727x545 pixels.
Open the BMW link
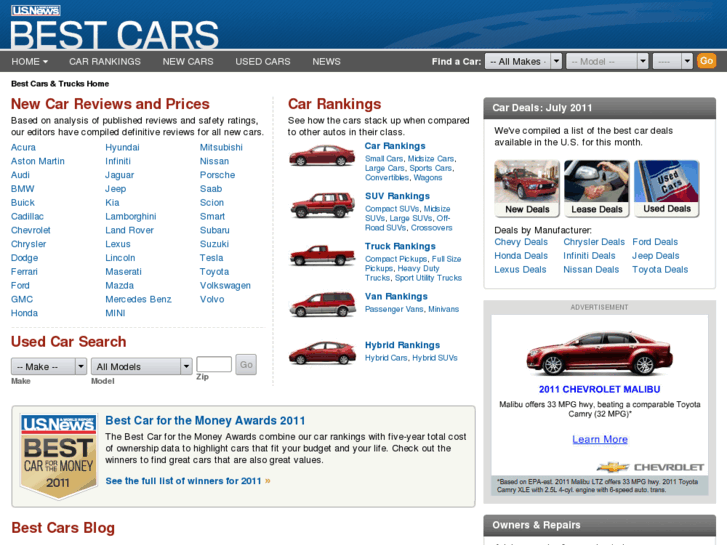coord(23,189)
